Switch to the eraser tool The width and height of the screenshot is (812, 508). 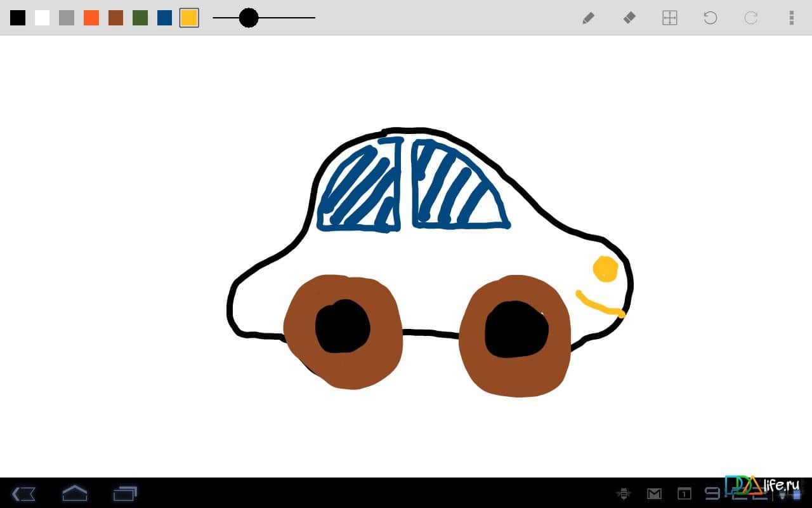[x=629, y=18]
